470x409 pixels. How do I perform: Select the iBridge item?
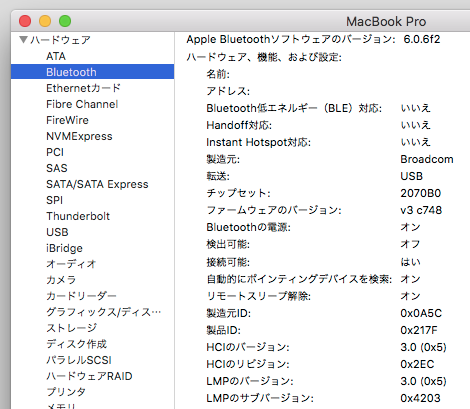(64, 248)
